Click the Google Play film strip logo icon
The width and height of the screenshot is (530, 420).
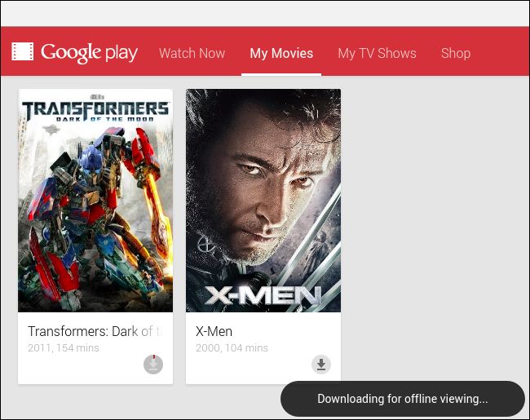tap(22, 51)
